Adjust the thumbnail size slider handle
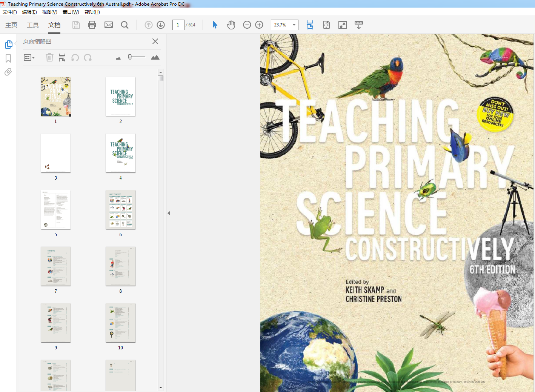 130,57
